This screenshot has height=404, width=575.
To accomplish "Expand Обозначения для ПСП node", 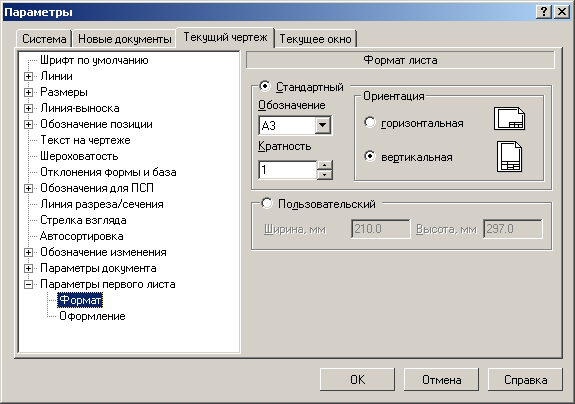I will 28,188.
